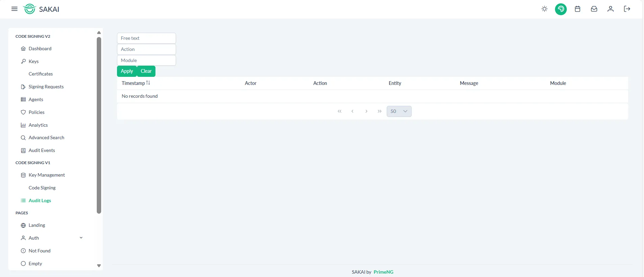The width and height of the screenshot is (644, 277).
Task: Open the inbox messages icon
Action: tap(594, 9)
